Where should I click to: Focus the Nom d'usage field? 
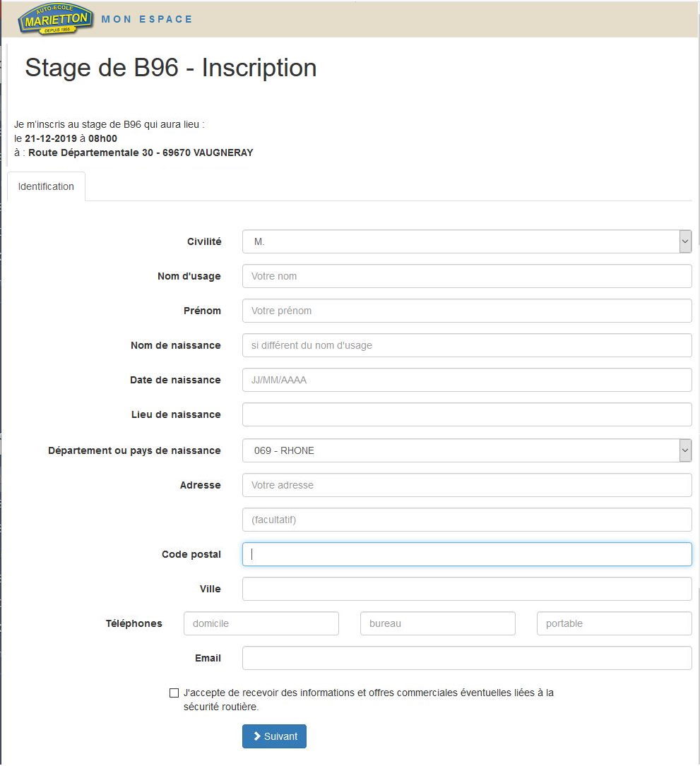pyautogui.click(x=466, y=276)
